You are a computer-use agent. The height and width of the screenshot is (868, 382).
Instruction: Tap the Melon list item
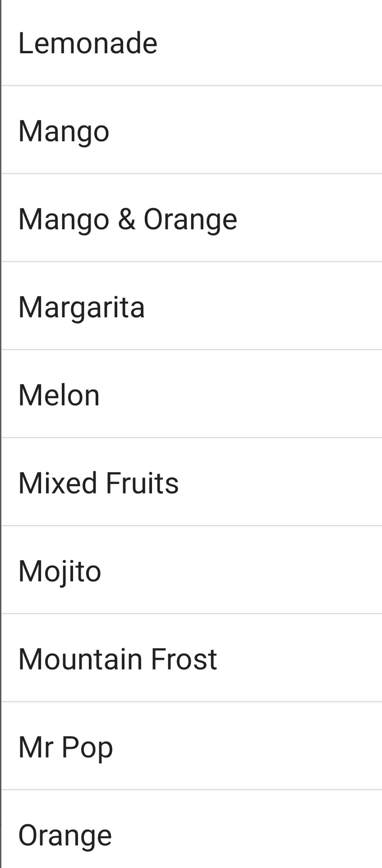click(x=59, y=395)
